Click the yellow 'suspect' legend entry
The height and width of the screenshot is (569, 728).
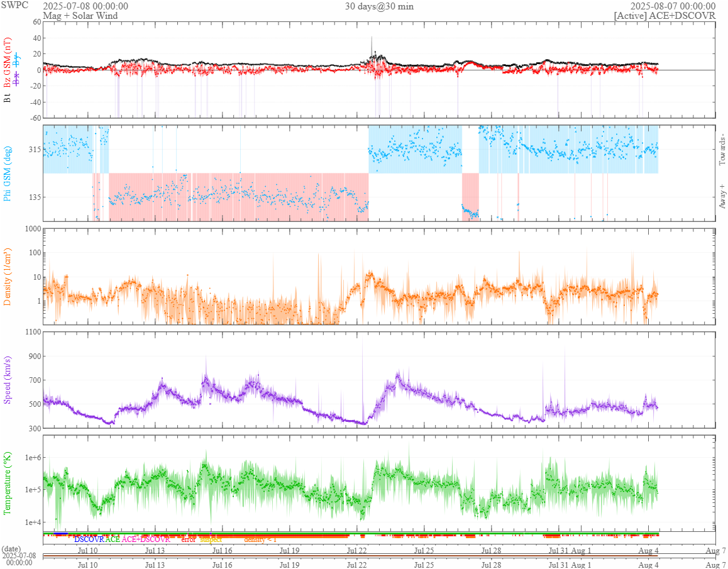tap(211, 539)
